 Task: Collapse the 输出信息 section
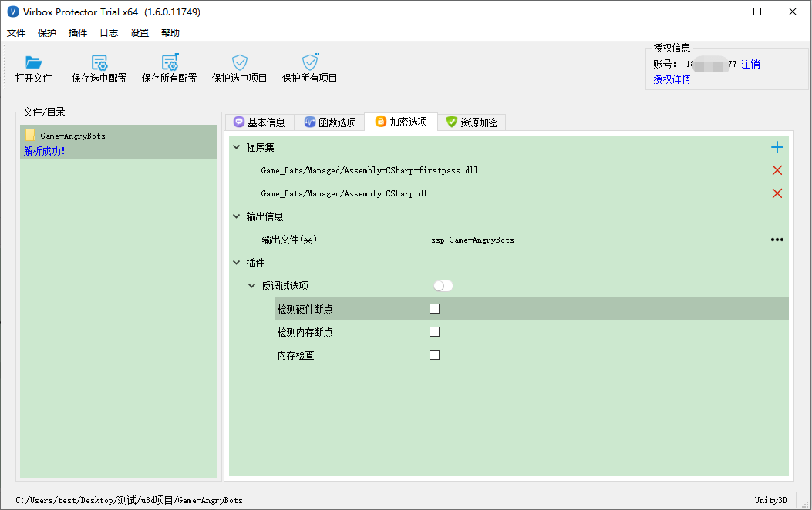pyautogui.click(x=237, y=216)
